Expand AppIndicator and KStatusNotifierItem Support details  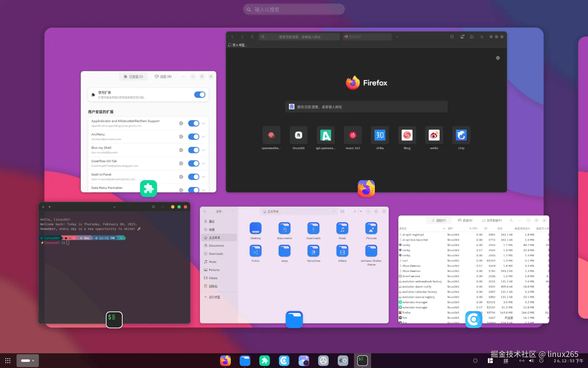point(203,123)
